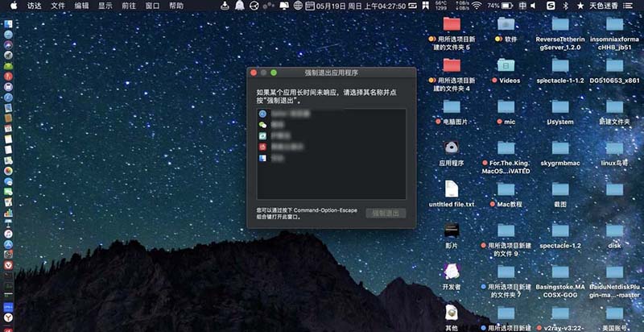644x332 pixels.
Task: Select the BaiduNetdiskPlugin folder
Action: [614, 272]
